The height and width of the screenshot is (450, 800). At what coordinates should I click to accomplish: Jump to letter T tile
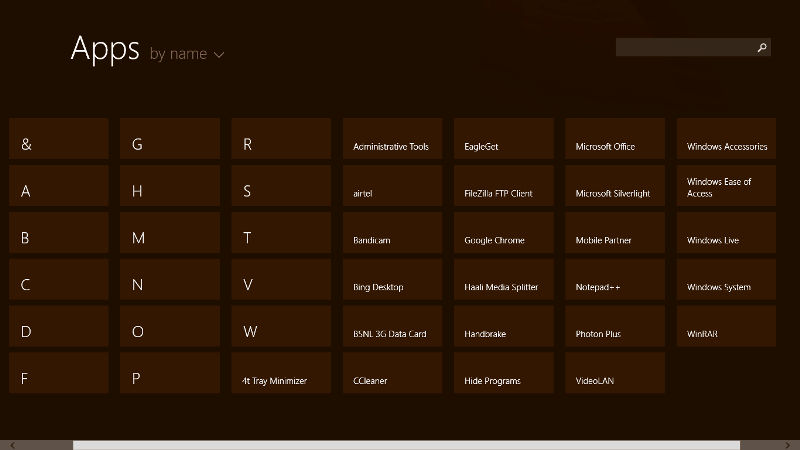[x=281, y=233]
